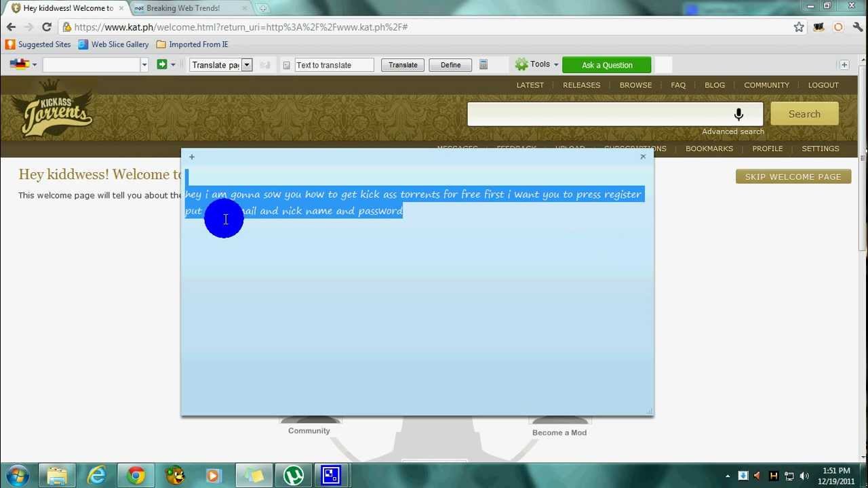
Task: Bookmark this page with the star icon
Action: 799,27
